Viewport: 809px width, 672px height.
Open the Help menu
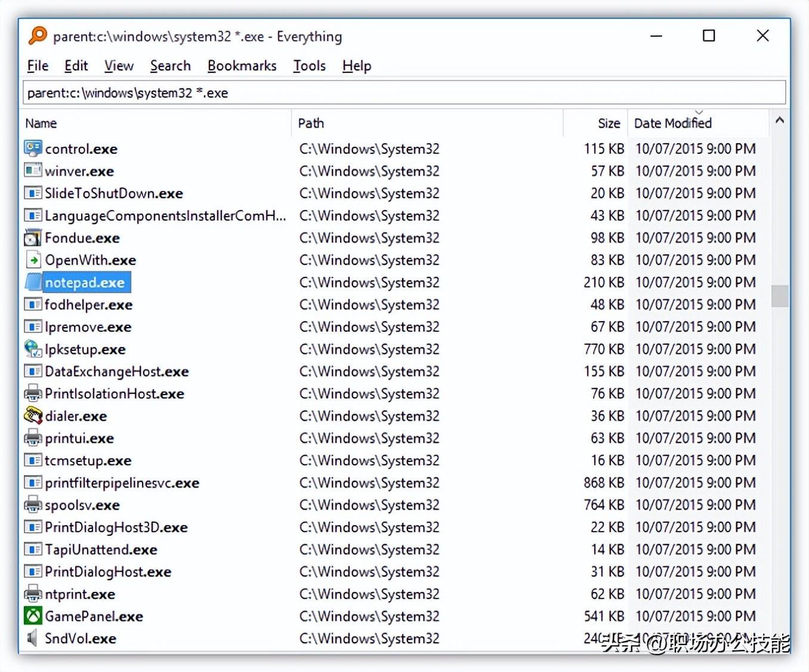(x=357, y=66)
